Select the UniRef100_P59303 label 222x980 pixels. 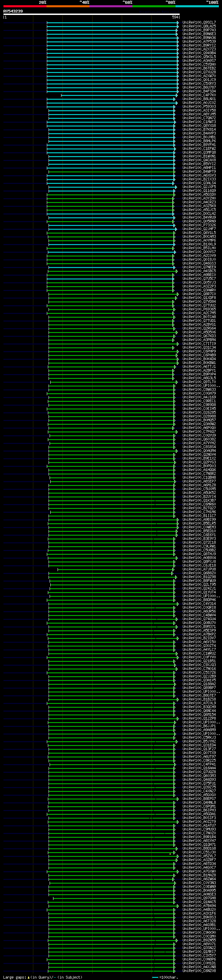[x=199, y=106]
